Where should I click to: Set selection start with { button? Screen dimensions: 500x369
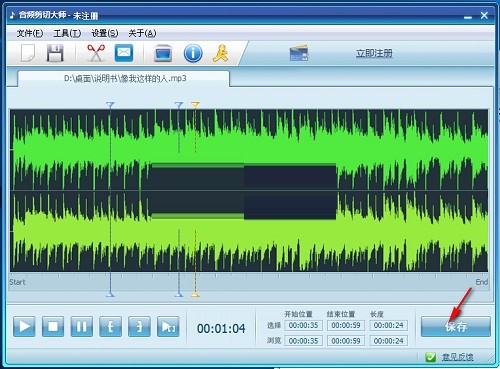click(110, 326)
